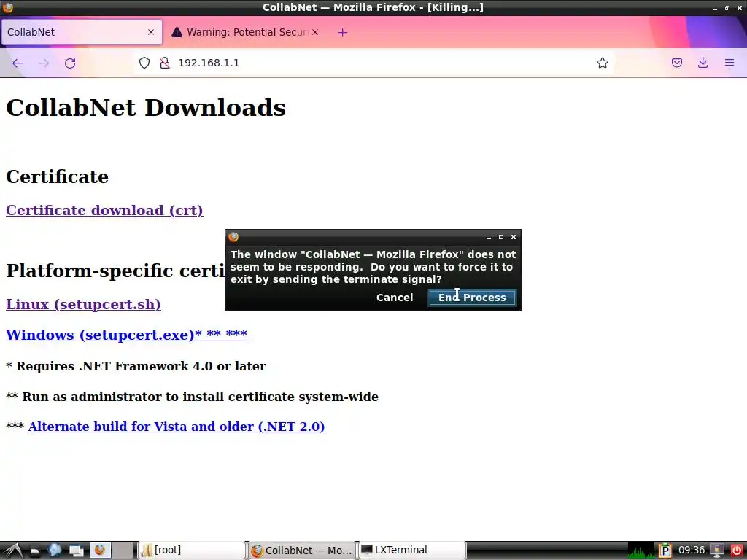The width and height of the screenshot is (747, 560).
Task: Bookmark this page with the star icon
Action: tap(602, 63)
